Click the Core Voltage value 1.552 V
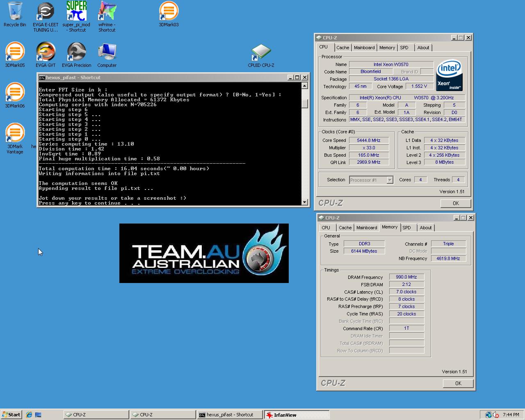 (x=419, y=87)
